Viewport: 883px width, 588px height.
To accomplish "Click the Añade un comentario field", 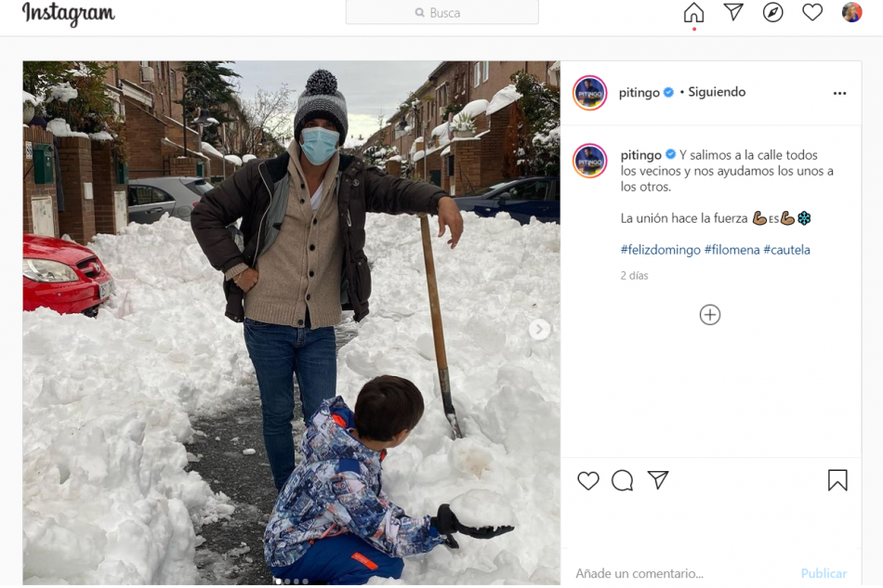I will point(681,573).
